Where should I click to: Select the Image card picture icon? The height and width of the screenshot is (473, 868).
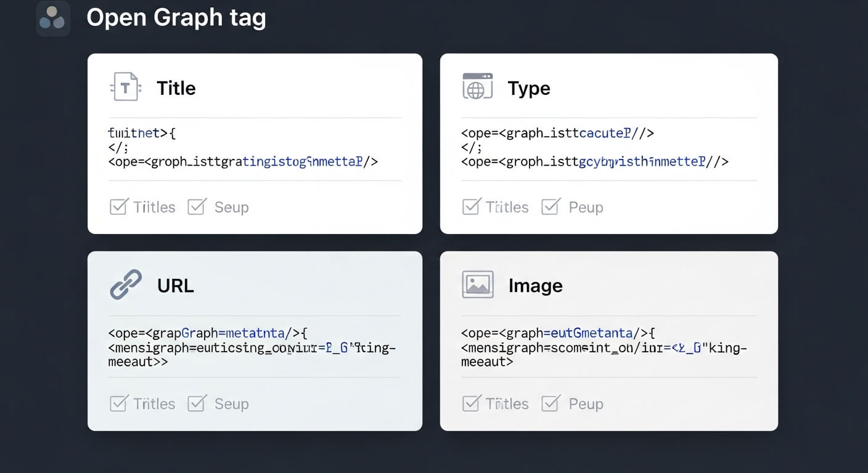click(478, 285)
